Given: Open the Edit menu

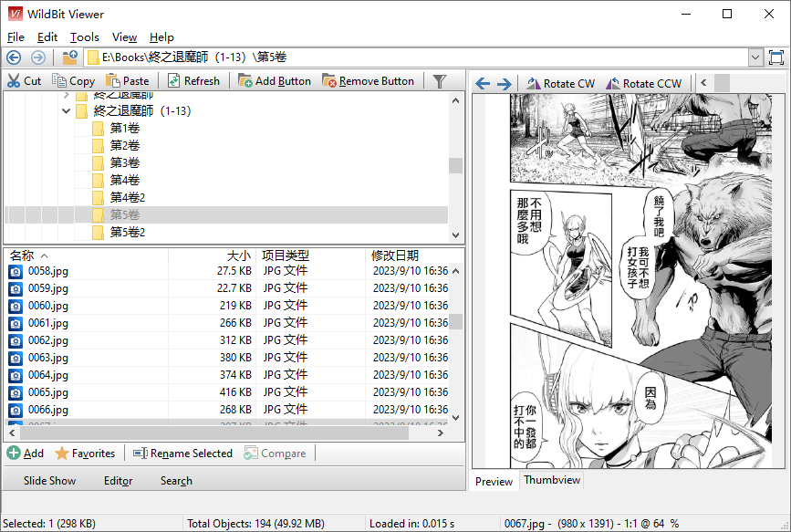Looking at the screenshot, I should (47, 37).
